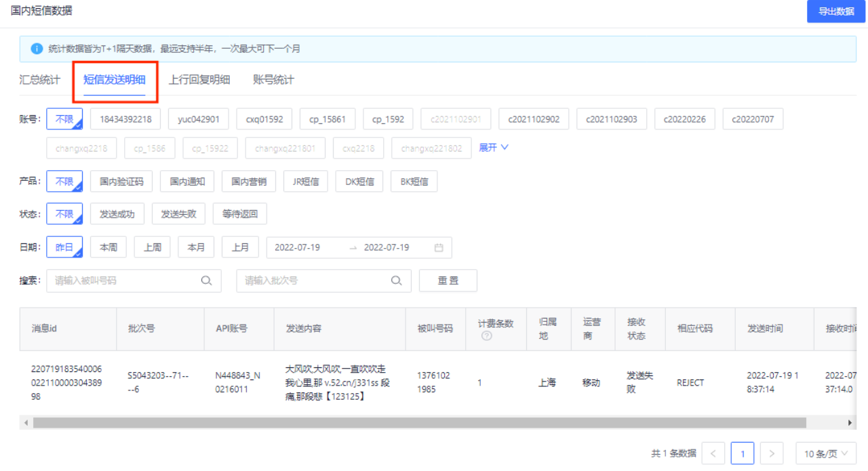Image resolution: width=868 pixels, height=471 pixels.
Task: Filter by account yuc042901
Action: [x=199, y=119]
